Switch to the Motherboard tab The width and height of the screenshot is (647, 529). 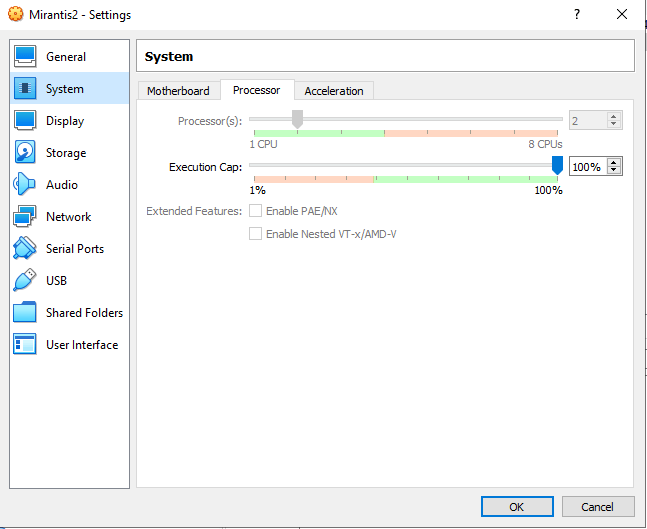pyautogui.click(x=178, y=91)
